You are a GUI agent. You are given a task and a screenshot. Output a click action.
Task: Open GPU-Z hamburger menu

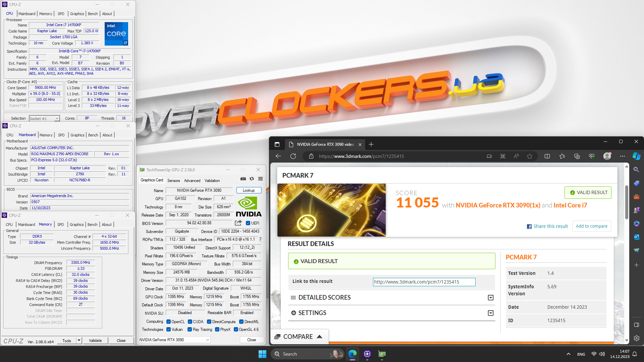[260, 179]
